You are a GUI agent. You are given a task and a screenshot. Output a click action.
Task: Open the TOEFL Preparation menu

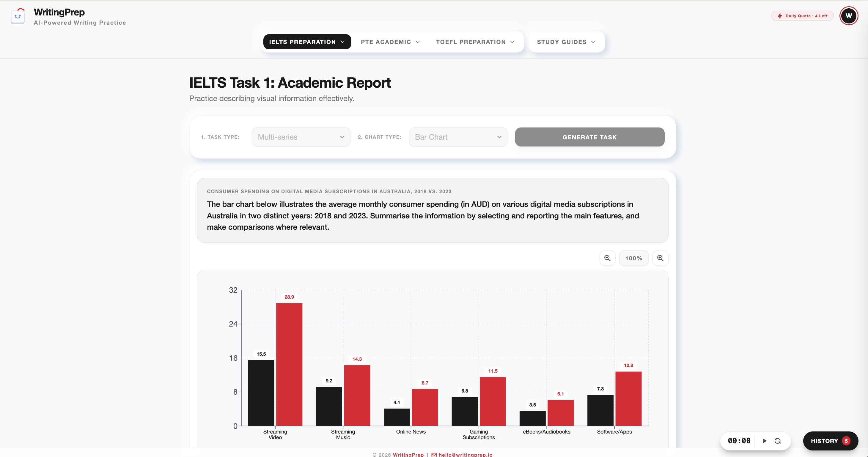click(x=475, y=42)
